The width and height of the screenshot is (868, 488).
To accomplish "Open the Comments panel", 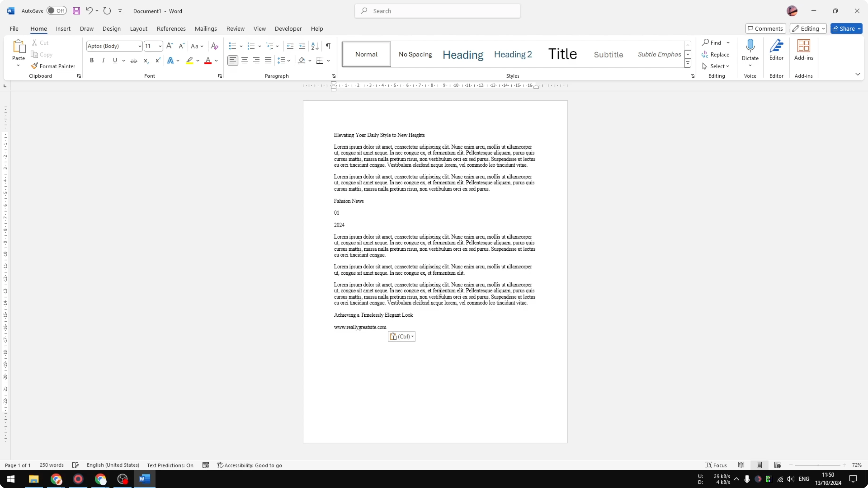I will click(x=766, y=28).
